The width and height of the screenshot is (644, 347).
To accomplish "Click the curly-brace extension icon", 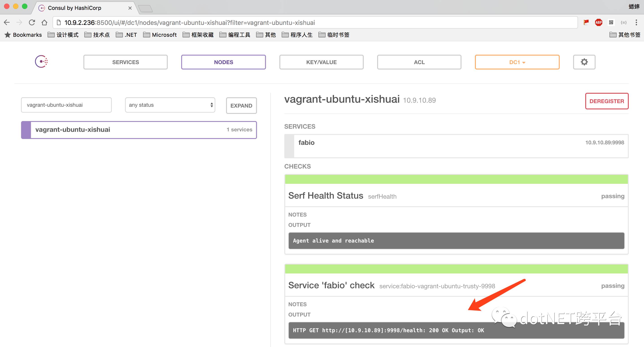I will [624, 22].
